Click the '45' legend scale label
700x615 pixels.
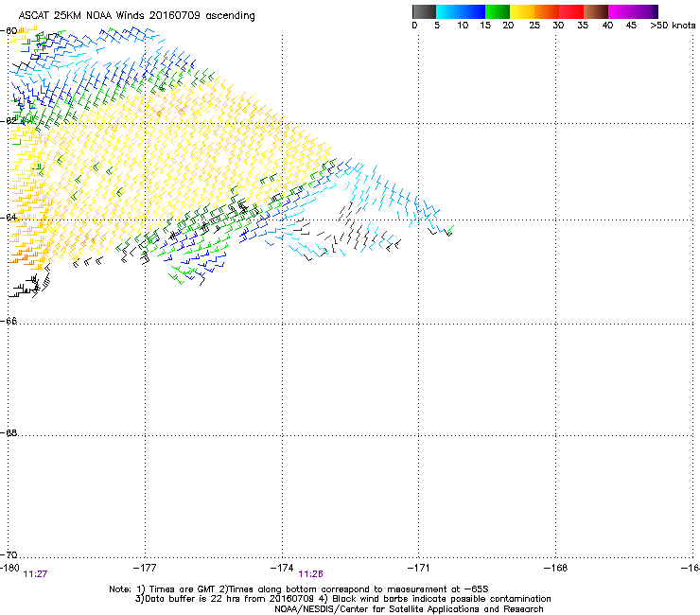tap(631, 26)
